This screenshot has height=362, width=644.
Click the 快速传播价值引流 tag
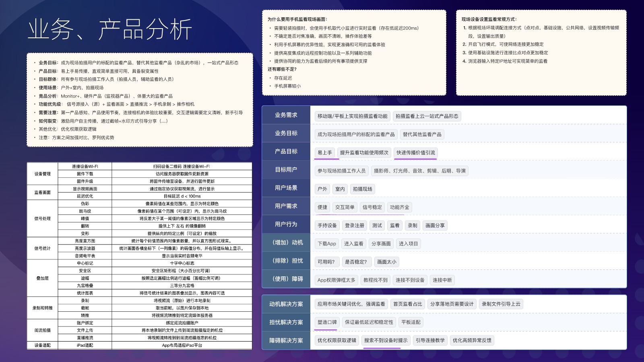(416, 152)
